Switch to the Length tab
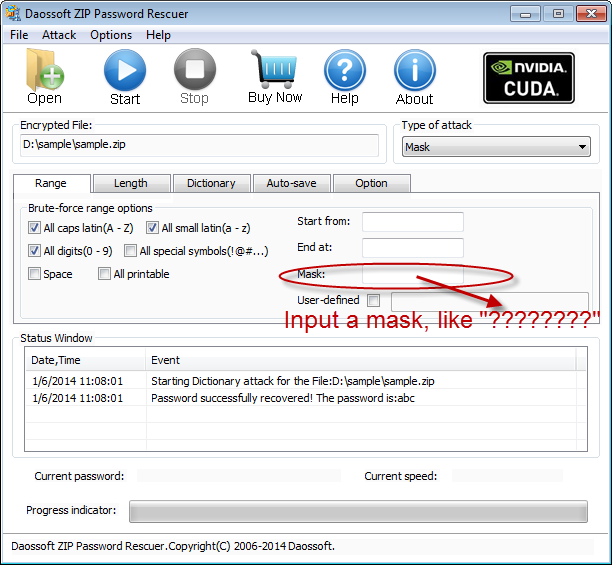The image size is (612, 565). [131, 183]
